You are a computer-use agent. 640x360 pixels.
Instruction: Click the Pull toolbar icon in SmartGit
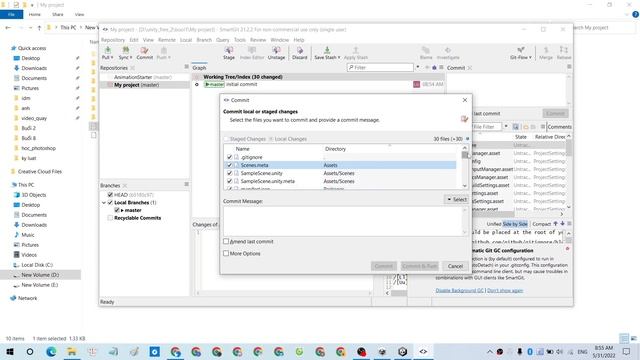click(107, 50)
